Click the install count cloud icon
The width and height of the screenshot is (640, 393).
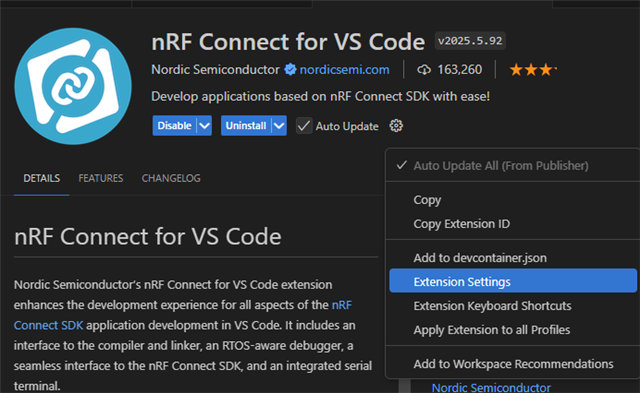coord(424,70)
